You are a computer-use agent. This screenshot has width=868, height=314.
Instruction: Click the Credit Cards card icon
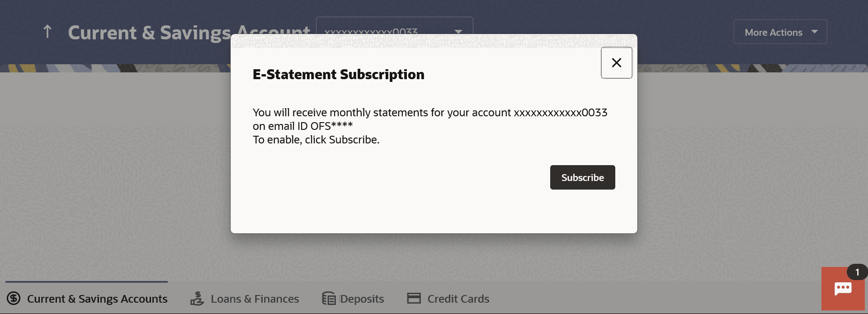coord(414,298)
